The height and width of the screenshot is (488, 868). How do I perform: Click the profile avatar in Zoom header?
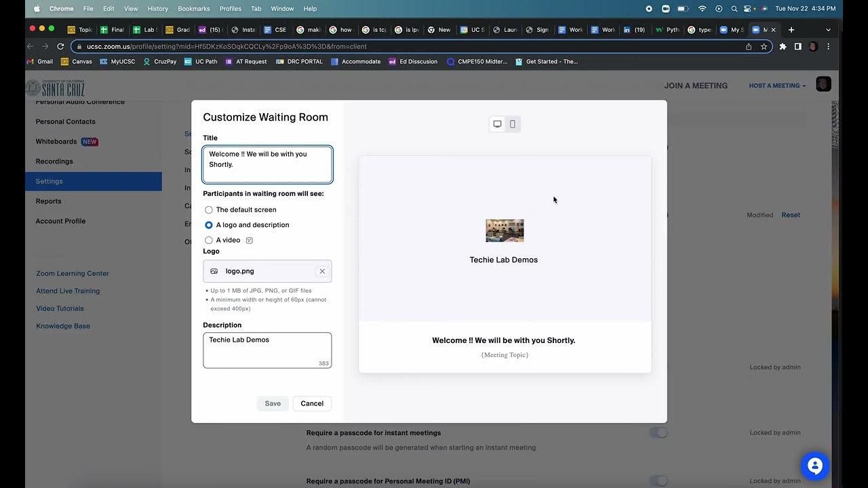[823, 85]
